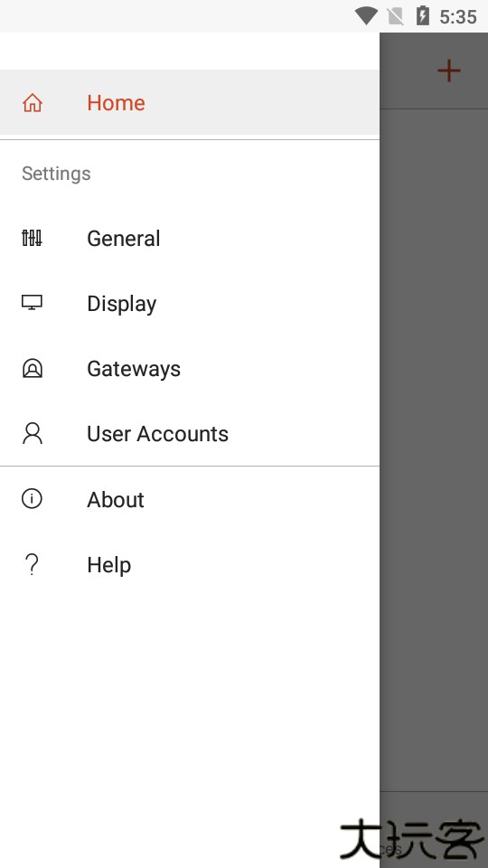
Task: Dismiss drawer via dimmed gray area
Action: [434, 443]
